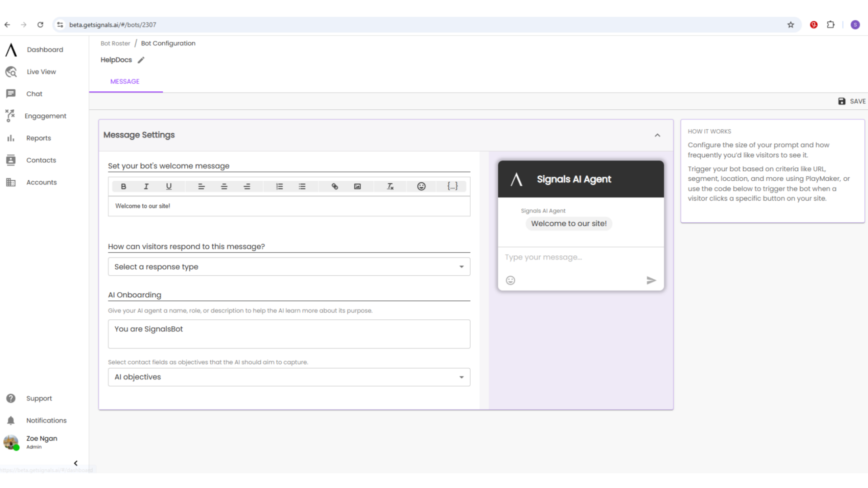
Task: Click the Italic formatting icon
Action: [146, 187]
